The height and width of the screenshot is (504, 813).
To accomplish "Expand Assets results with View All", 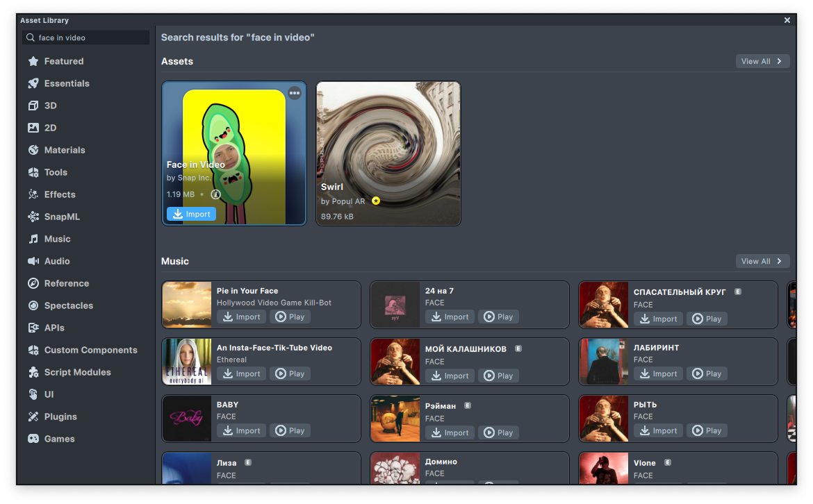I will tap(762, 61).
